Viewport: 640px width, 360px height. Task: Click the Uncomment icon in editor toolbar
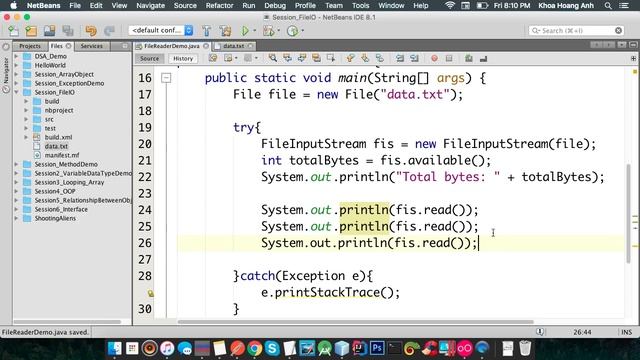tap(483, 58)
